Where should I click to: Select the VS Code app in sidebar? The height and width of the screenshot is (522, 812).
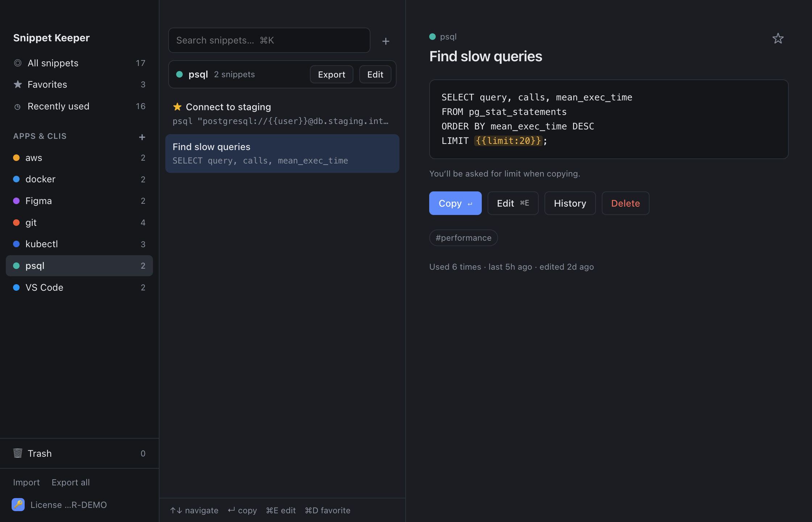tap(79, 287)
